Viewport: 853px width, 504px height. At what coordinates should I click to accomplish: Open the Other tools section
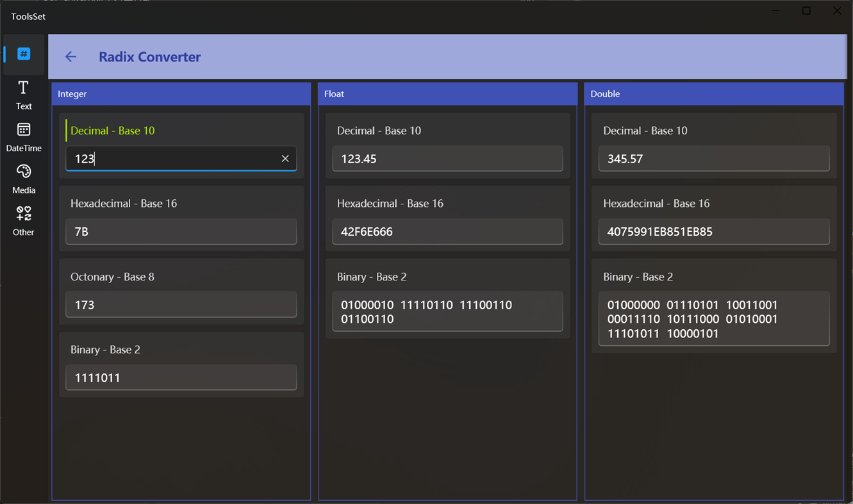(x=24, y=222)
